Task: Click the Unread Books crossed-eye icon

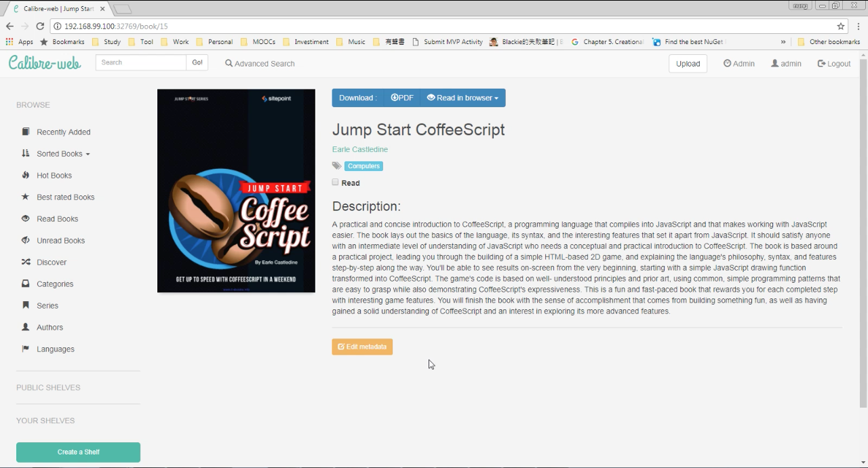Action: click(26, 240)
